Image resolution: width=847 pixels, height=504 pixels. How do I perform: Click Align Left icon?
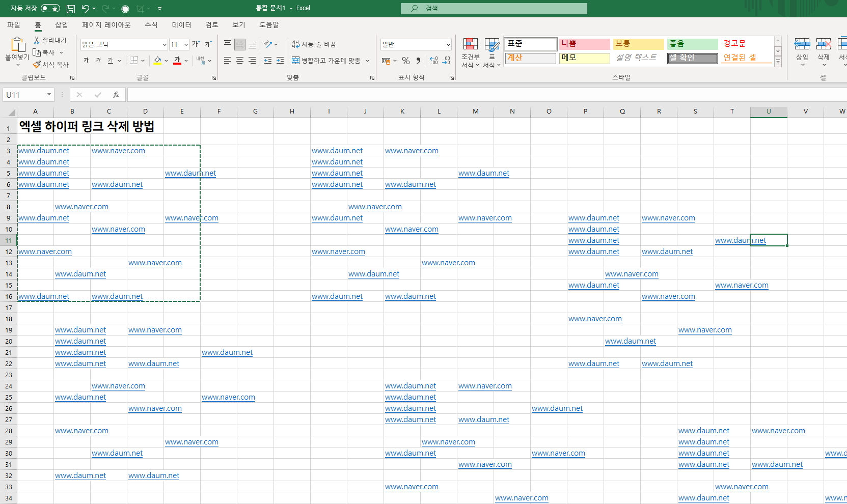point(228,61)
